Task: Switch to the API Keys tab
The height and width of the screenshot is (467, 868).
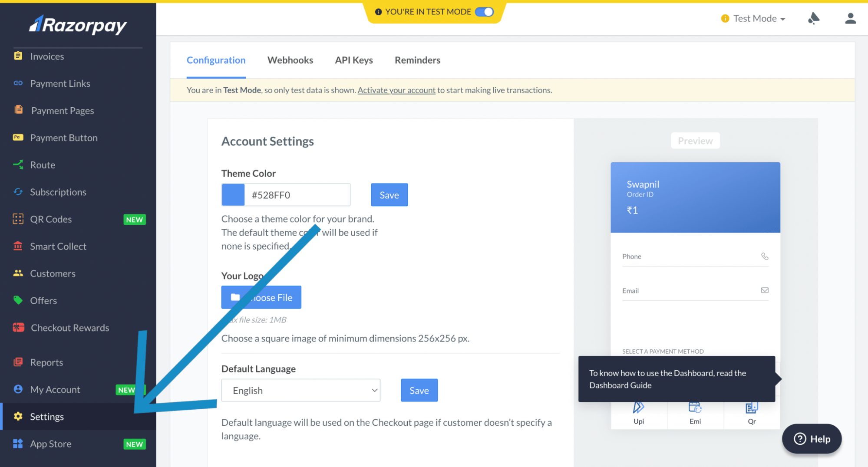Action: tap(354, 60)
